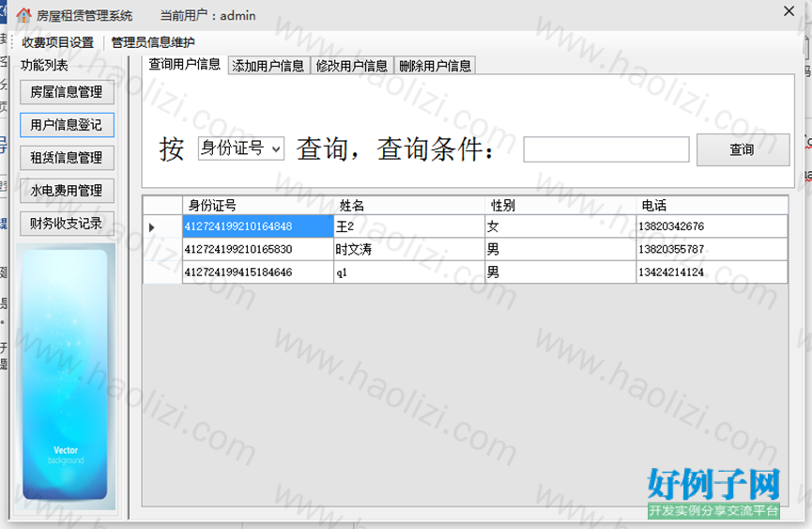Open the 管理员信息维护 menu

coord(153,42)
